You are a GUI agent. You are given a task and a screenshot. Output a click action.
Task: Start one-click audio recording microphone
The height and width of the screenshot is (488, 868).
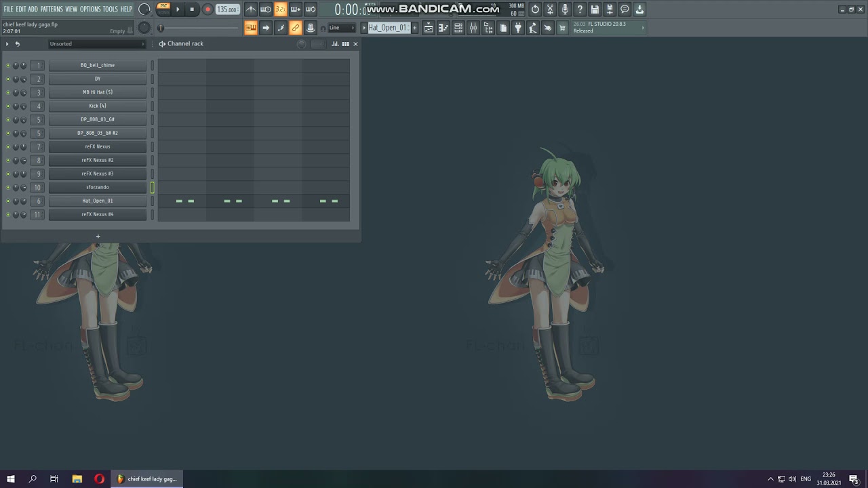pyautogui.click(x=565, y=9)
